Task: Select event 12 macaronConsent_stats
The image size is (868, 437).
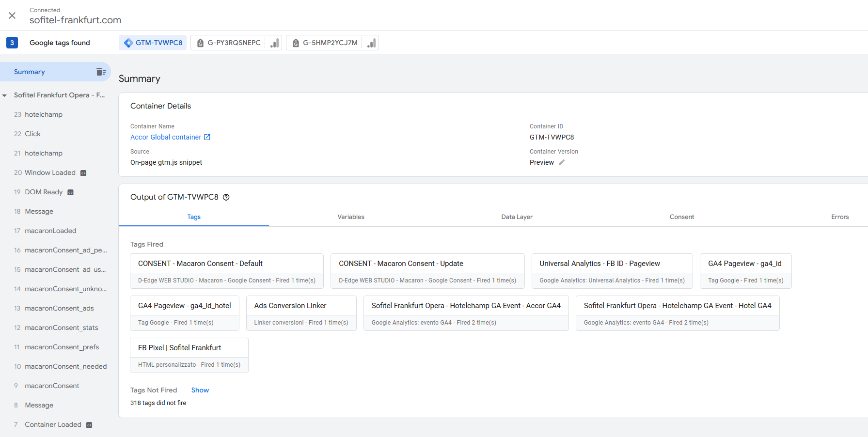Action: pyautogui.click(x=55, y=328)
